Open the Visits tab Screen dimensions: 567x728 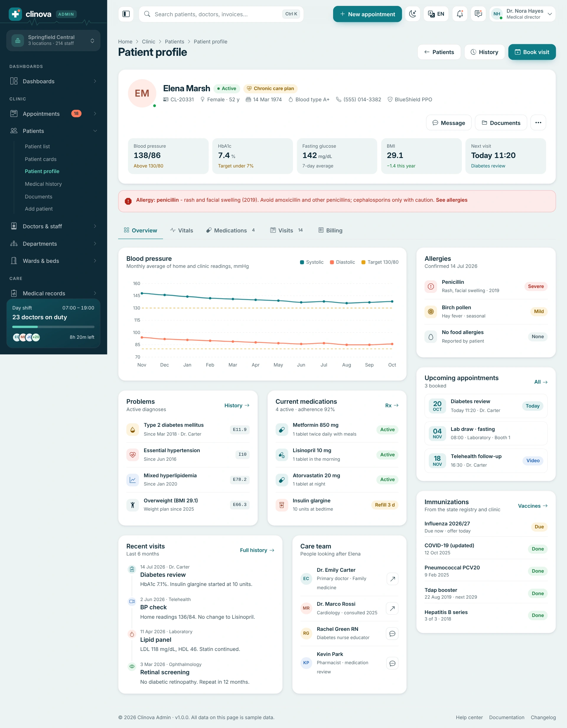point(287,230)
